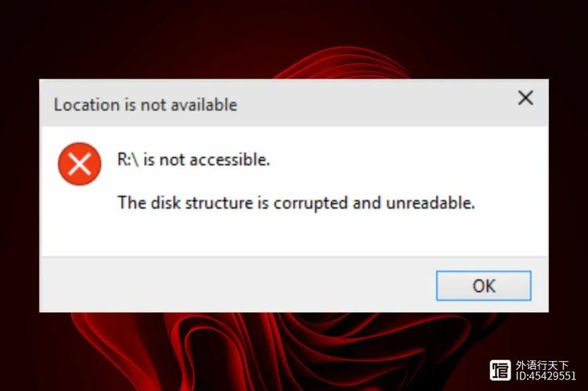Click the red error X icon
Screen dimensions: 588x391
[x=80, y=163]
